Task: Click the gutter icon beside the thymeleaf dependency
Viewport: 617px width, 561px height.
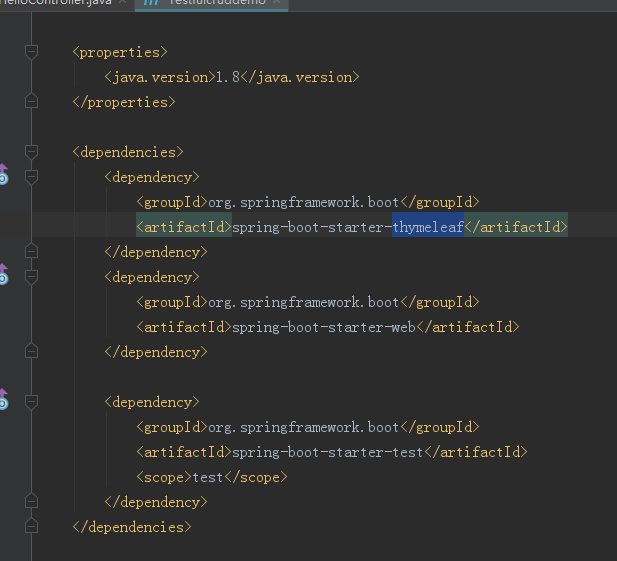Action: click(x=3, y=174)
